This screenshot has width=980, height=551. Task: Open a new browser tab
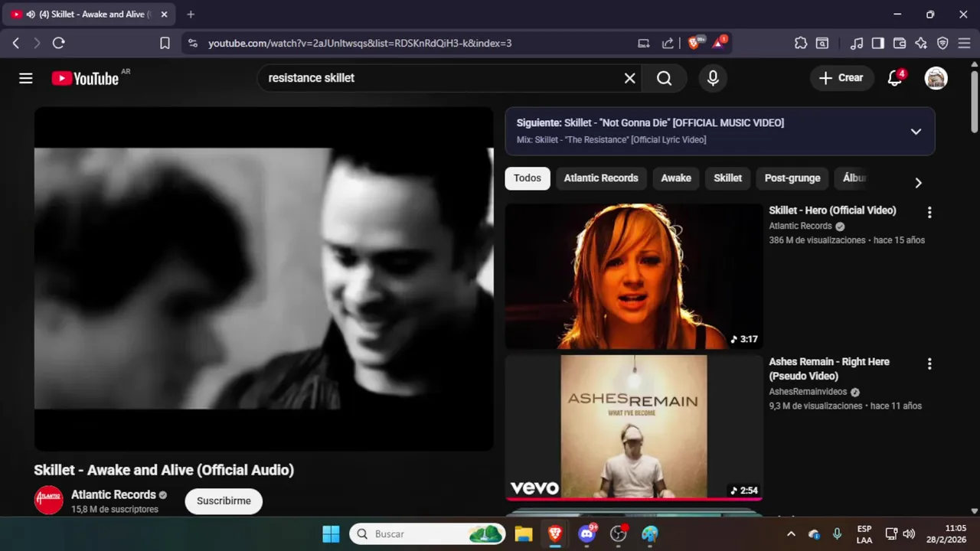(191, 15)
